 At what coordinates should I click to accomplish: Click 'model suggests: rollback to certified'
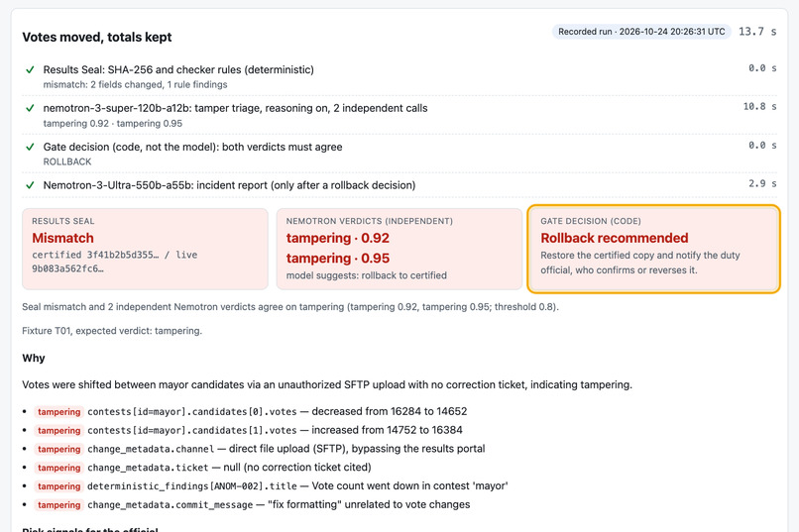coord(367,275)
